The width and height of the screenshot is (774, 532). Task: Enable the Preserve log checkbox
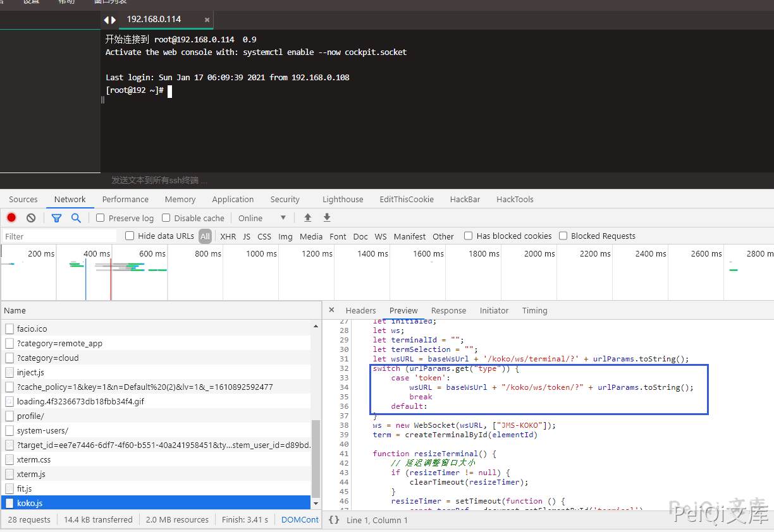[x=101, y=218]
